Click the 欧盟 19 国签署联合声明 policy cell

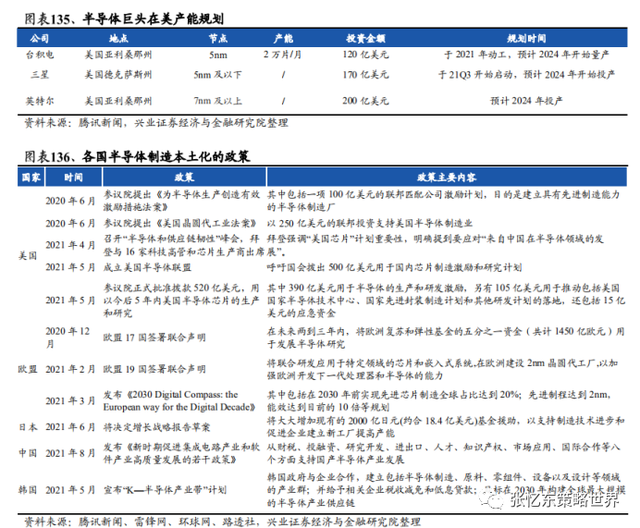click(x=154, y=369)
